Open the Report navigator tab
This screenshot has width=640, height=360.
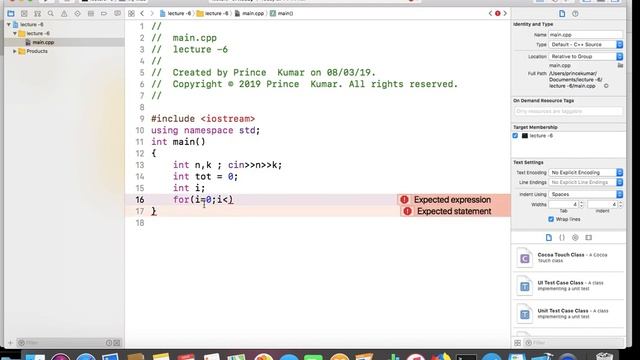click(x=118, y=13)
